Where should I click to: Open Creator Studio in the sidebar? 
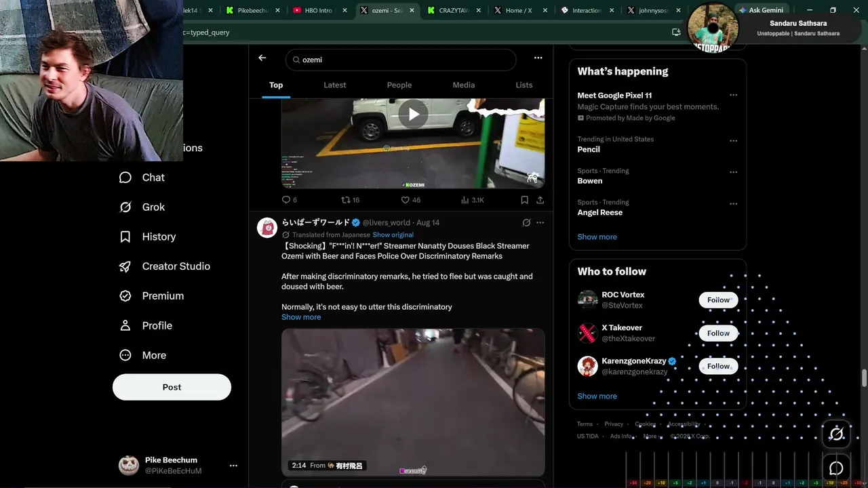click(x=165, y=266)
